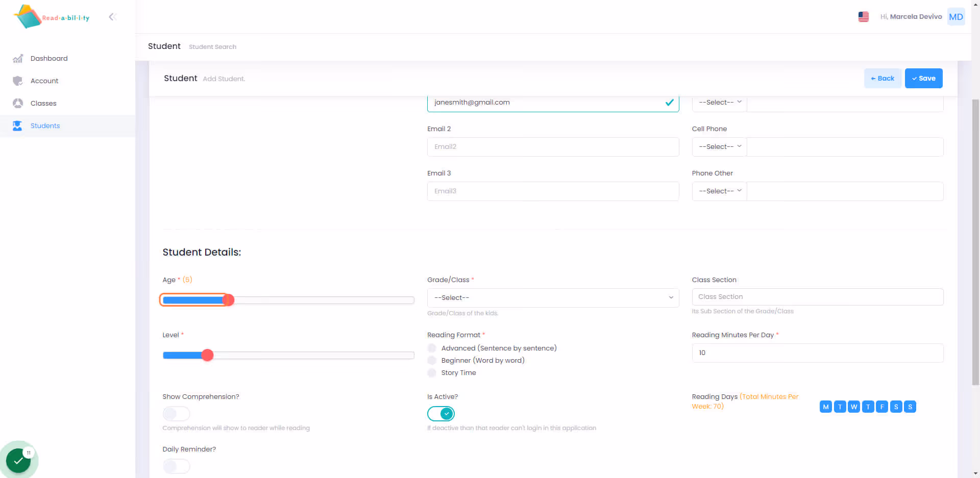
Task: Toggle Friday reading day
Action: click(x=882, y=407)
